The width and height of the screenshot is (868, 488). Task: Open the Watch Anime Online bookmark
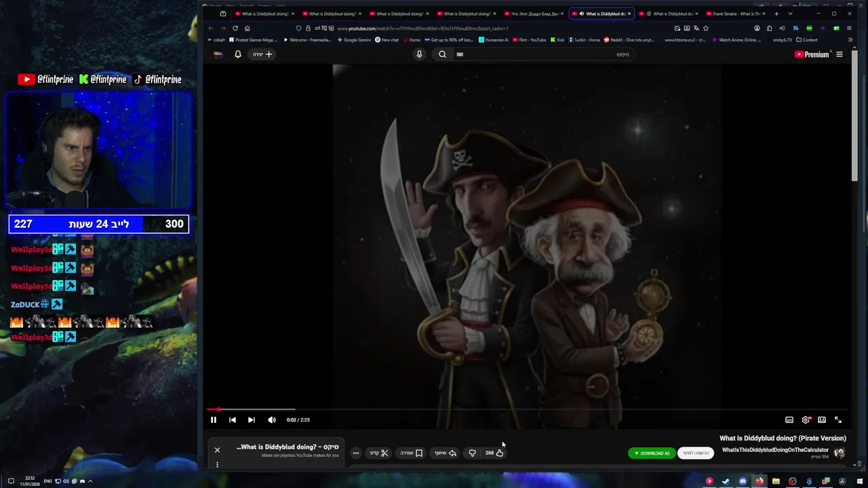point(736,40)
